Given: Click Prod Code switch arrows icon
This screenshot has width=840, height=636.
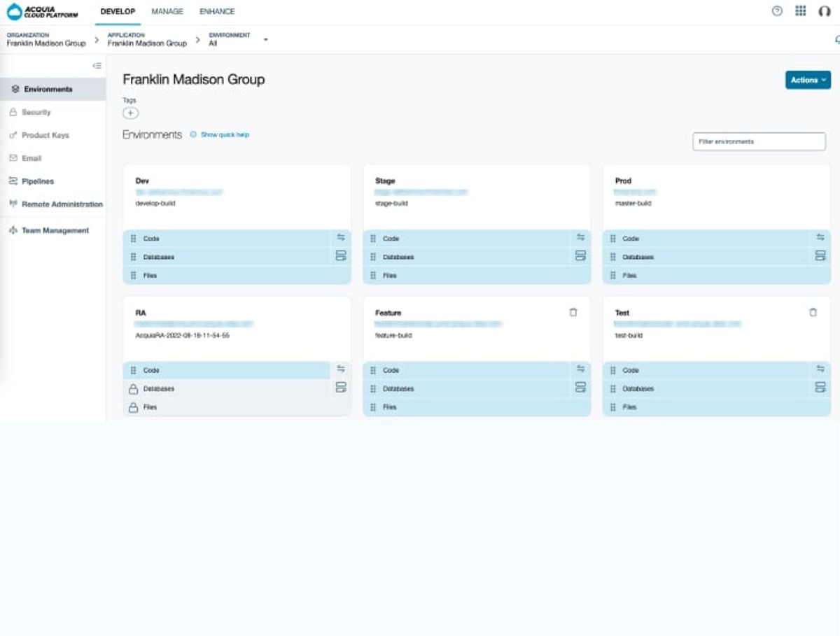Looking at the screenshot, I should [x=820, y=238].
